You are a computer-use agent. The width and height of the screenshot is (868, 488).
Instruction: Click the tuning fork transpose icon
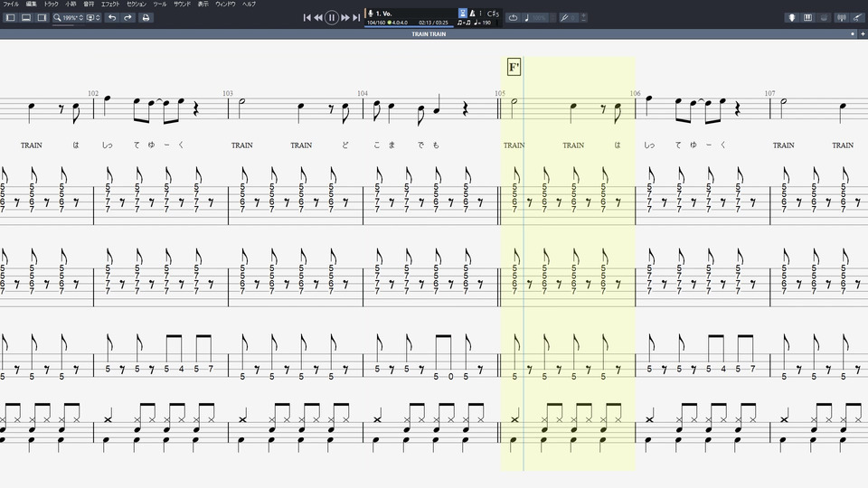(564, 18)
